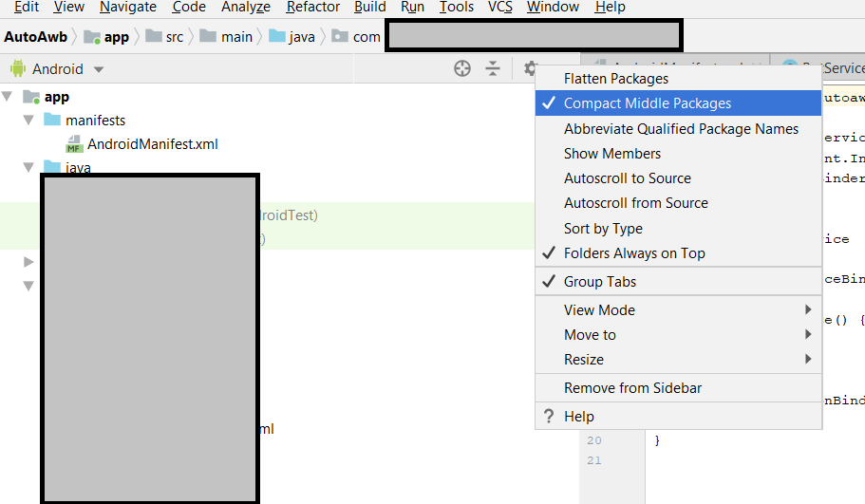Click the scroll from source target icon
This screenshot has width=865, height=504.
click(462, 68)
